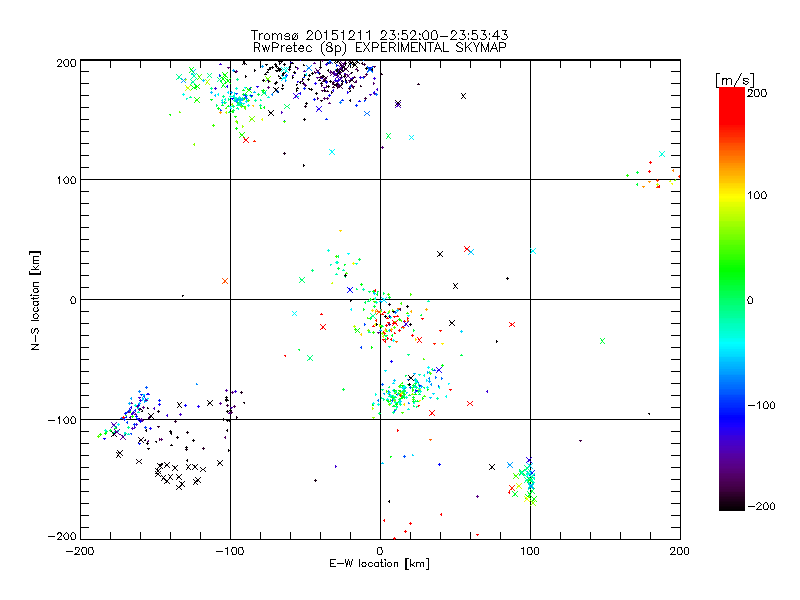Click the N-S axis tick label '-200'
Viewport: 800px width, 600px height.
pos(62,536)
